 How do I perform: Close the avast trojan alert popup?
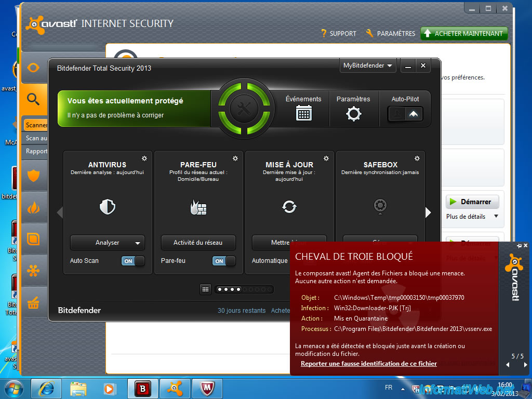pos(526,245)
